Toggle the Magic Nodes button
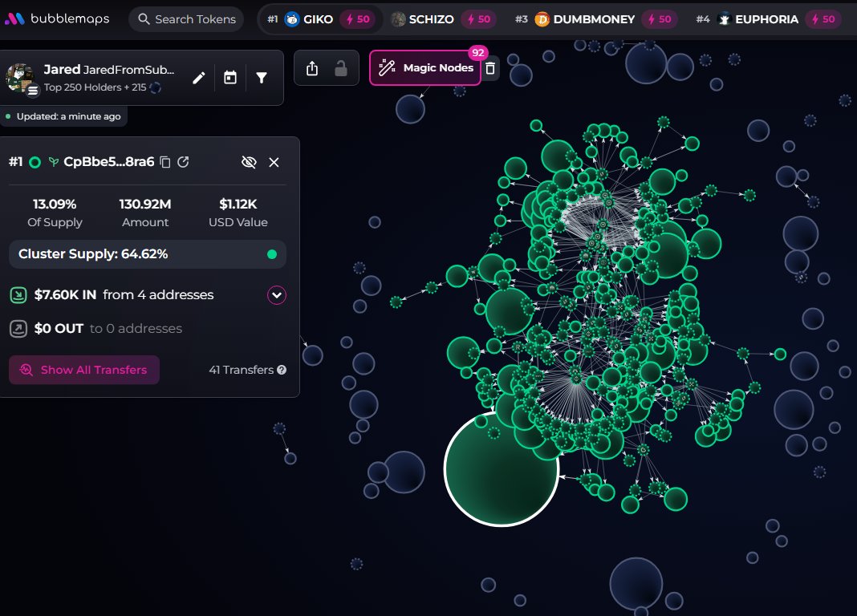The width and height of the screenshot is (857, 616). pyautogui.click(x=425, y=68)
